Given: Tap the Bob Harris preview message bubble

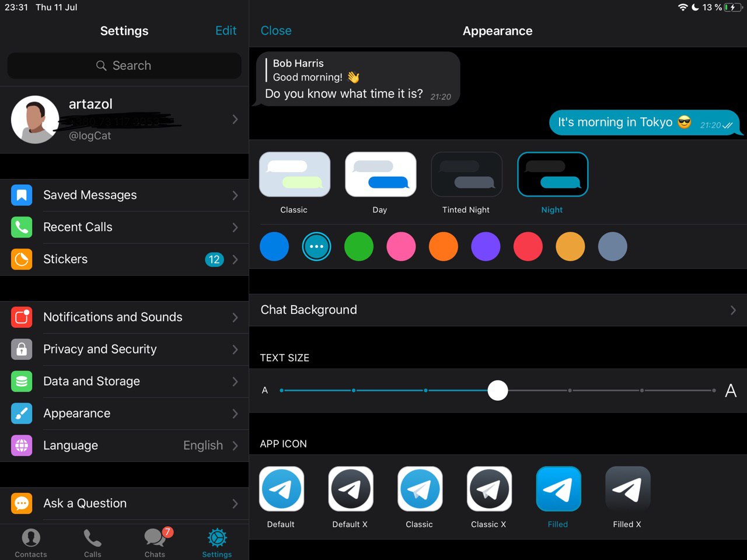Looking at the screenshot, I should point(357,79).
